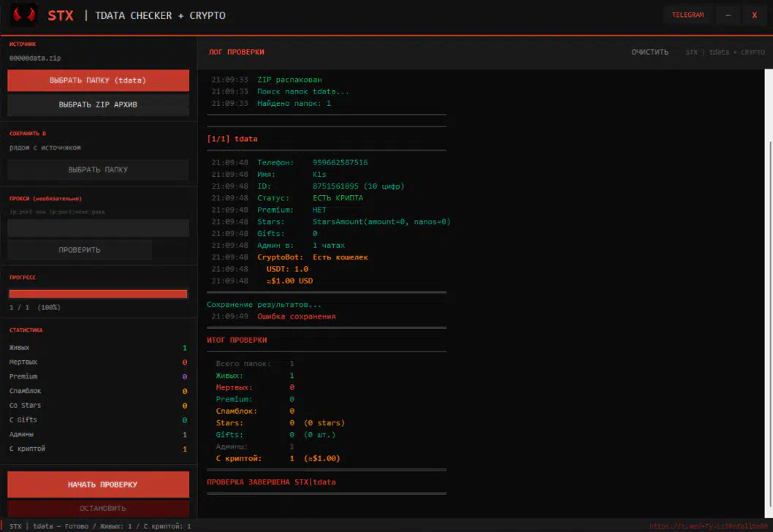Clear the log with ОЧИСТИТЬ
Image resolution: width=773 pixels, height=532 pixels.
pyautogui.click(x=650, y=52)
